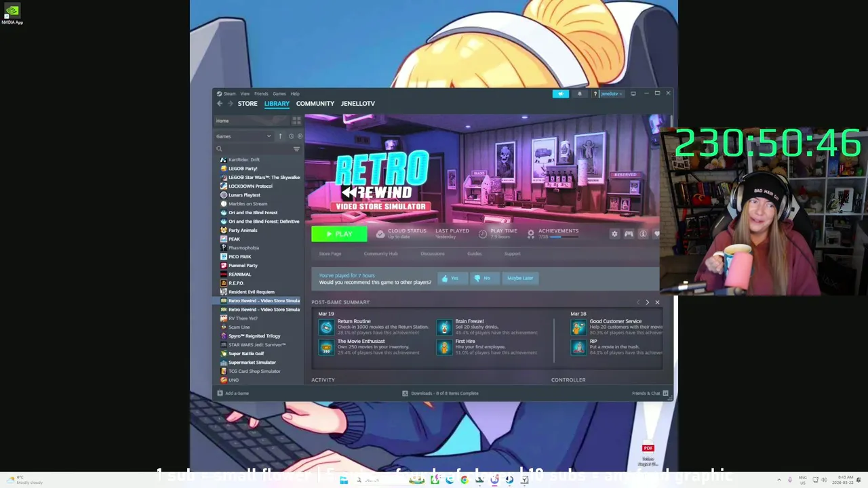Screen dimensions: 868x488
Task: Toggle the ready-to-play filter icon
Action: [300, 136]
